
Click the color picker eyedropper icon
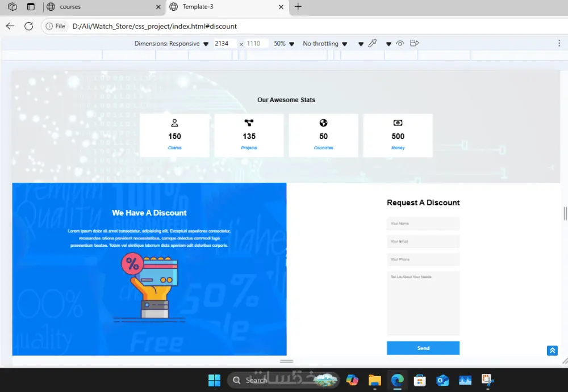point(373,44)
